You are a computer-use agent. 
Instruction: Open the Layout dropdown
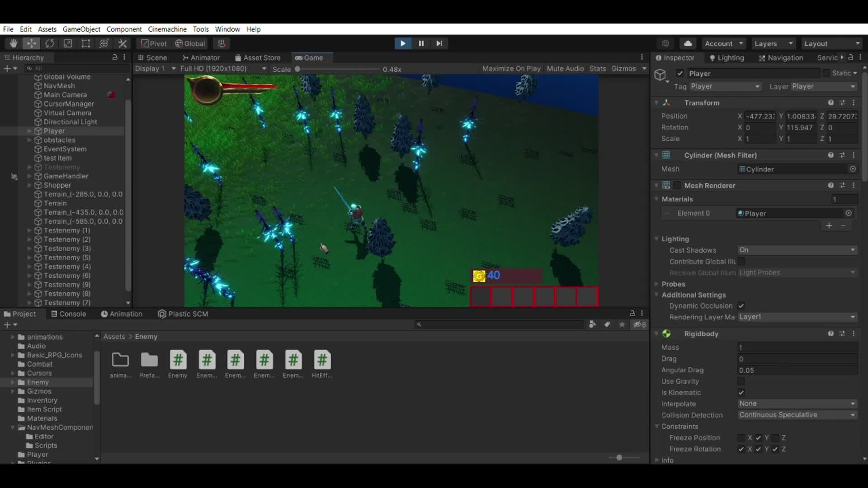(831, 43)
